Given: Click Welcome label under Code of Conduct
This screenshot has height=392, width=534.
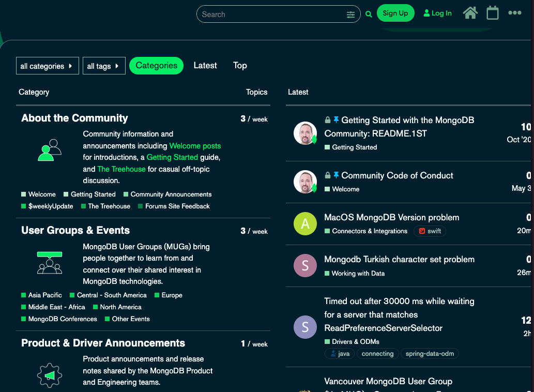Looking at the screenshot, I should 342,189.
